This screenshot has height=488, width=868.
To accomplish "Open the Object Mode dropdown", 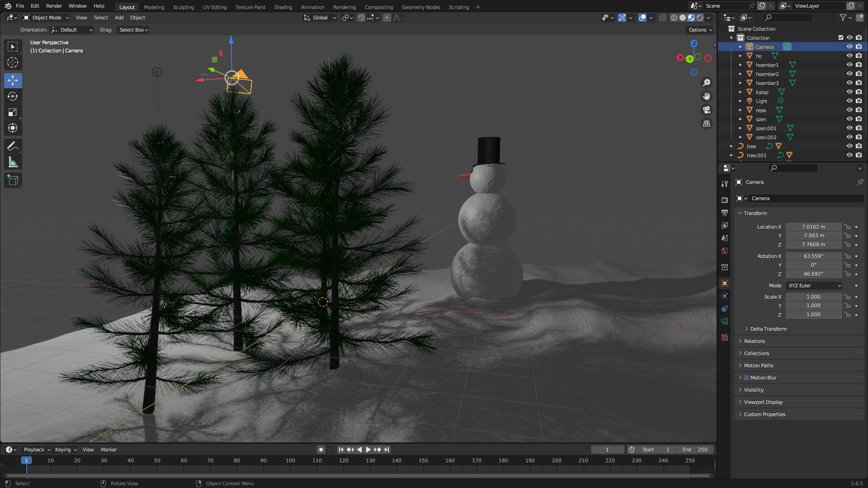I will [46, 18].
